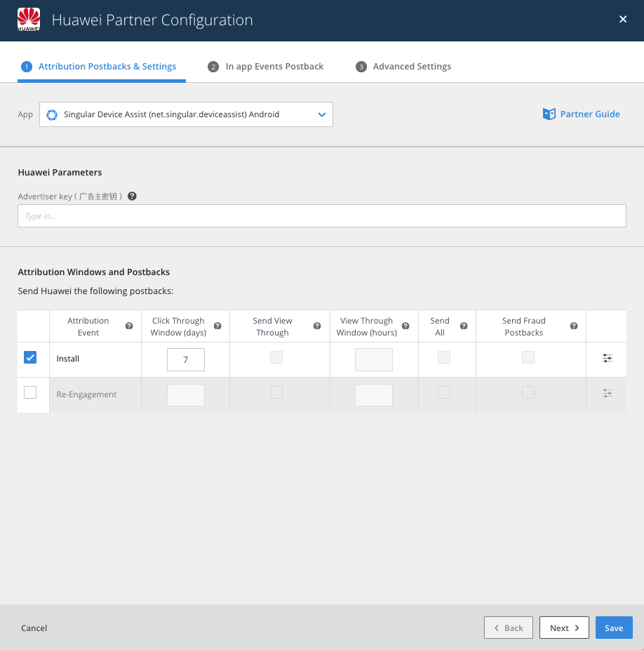Click the Huawei logo icon

(29, 20)
